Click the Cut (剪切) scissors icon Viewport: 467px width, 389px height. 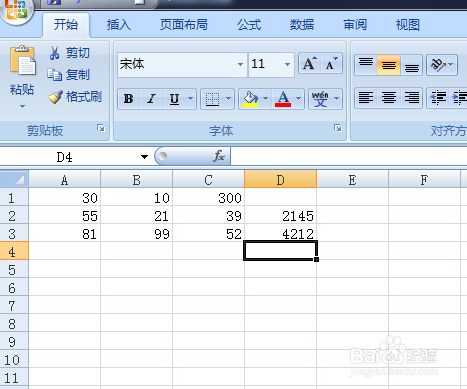[x=54, y=53]
